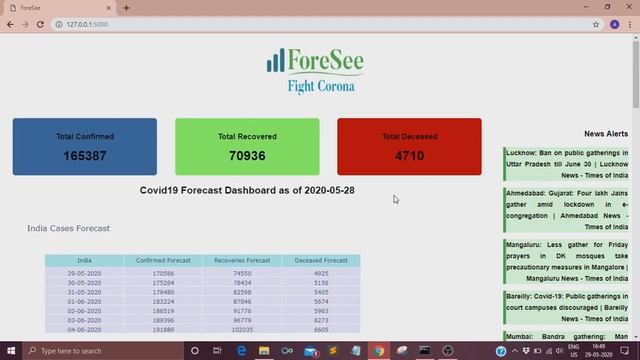Open the Lucknow public gatherings news alert
The height and width of the screenshot is (360, 640).
[x=566, y=164]
